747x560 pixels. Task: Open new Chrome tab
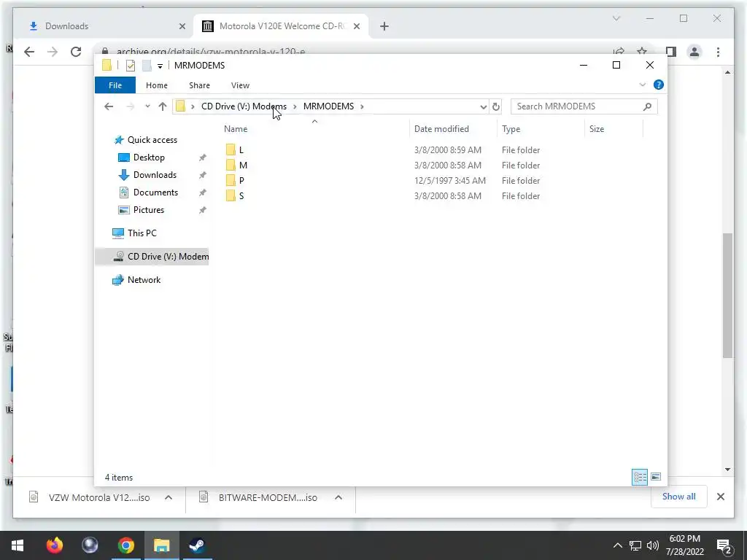tap(384, 26)
